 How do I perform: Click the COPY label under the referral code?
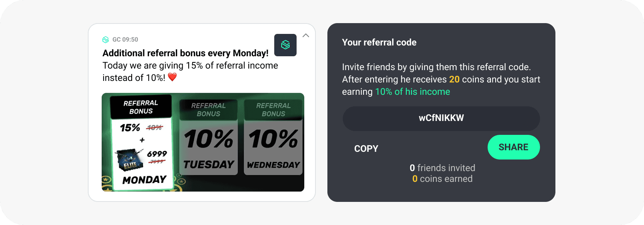(366, 148)
